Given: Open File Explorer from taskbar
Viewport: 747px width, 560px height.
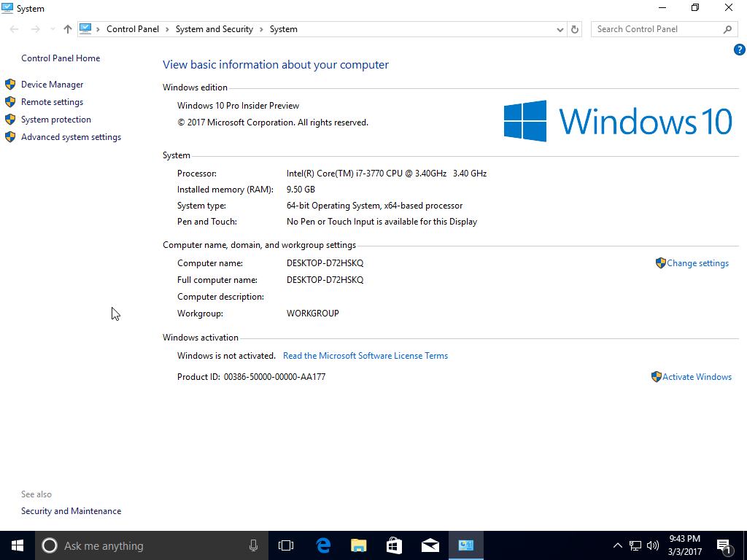Looking at the screenshot, I should coord(358,545).
